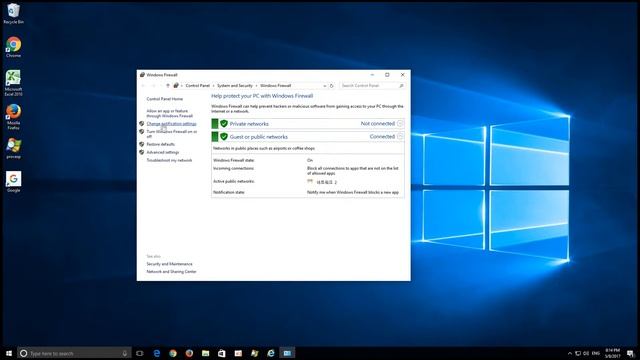640x360 pixels.
Task: Click the 'Notification state:' label
Action: tap(229, 192)
